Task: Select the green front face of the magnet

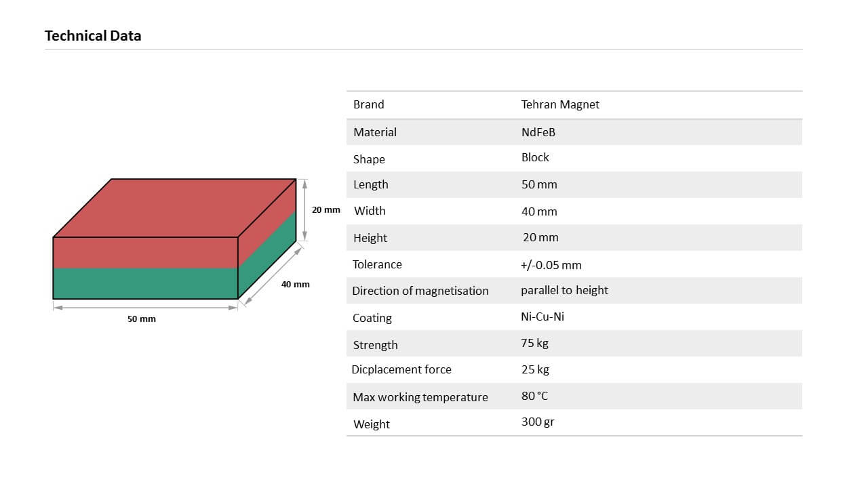Action: 145,283
